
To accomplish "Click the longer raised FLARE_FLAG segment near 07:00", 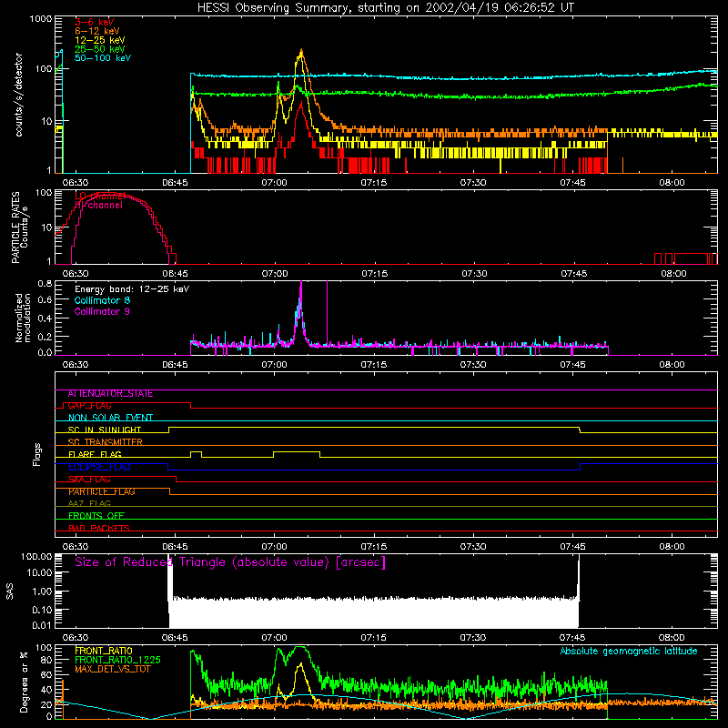I will [297, 451].
